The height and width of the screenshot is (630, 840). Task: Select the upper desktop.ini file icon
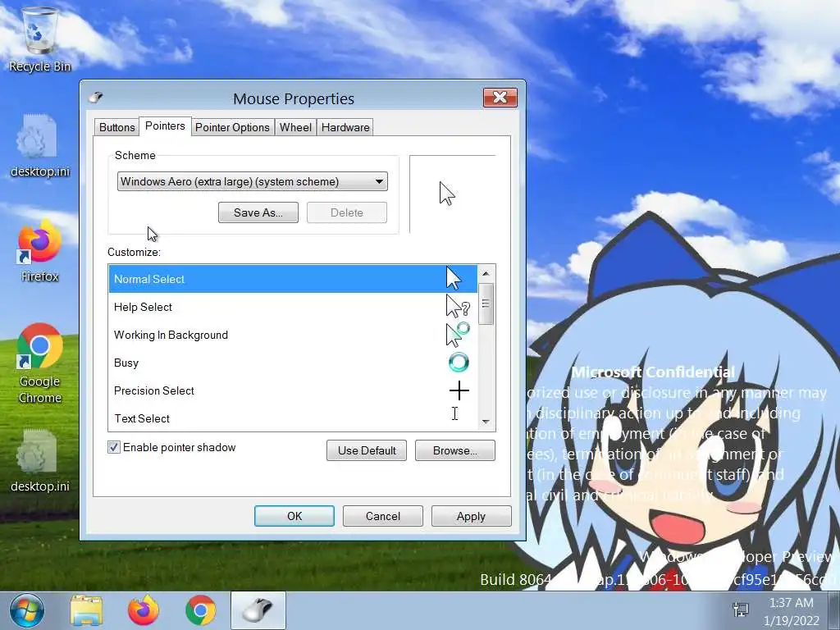click(x=39, y=145)
